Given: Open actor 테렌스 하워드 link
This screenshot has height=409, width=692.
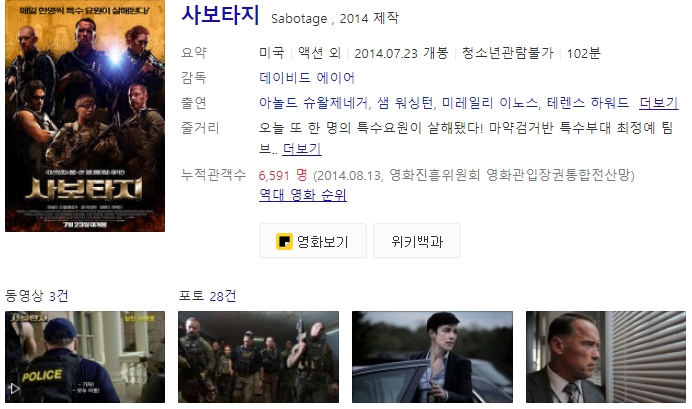Looking at the screenshot, I should click(587, 103).
